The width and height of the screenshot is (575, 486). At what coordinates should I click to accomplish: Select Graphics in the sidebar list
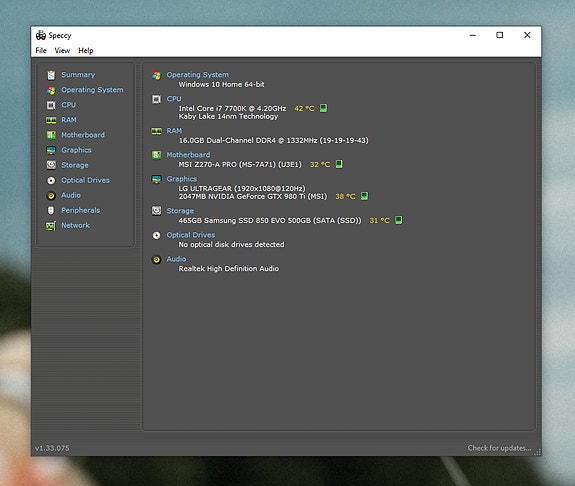pyautogui.click(x=76, y=150)
